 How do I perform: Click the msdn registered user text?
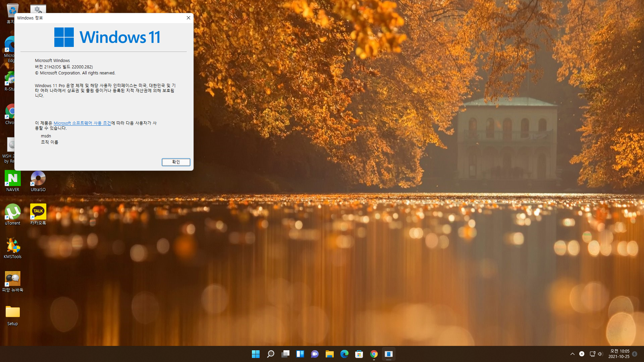click(46, 136)
